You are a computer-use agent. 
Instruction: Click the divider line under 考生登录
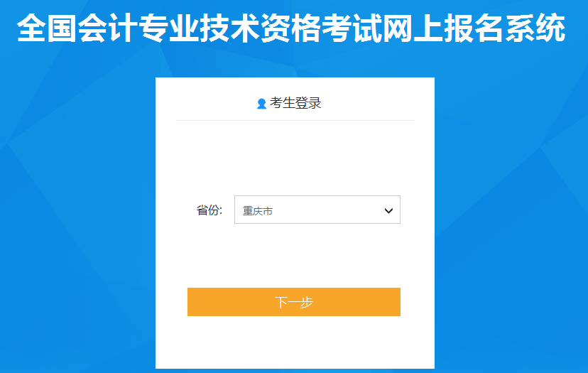(x=295, y=121)
